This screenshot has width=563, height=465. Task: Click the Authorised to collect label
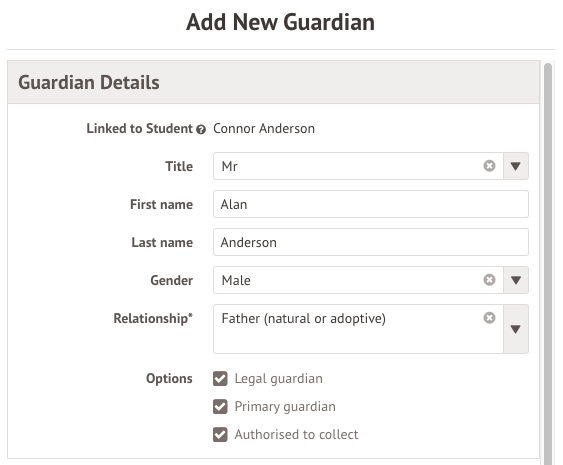296,434
